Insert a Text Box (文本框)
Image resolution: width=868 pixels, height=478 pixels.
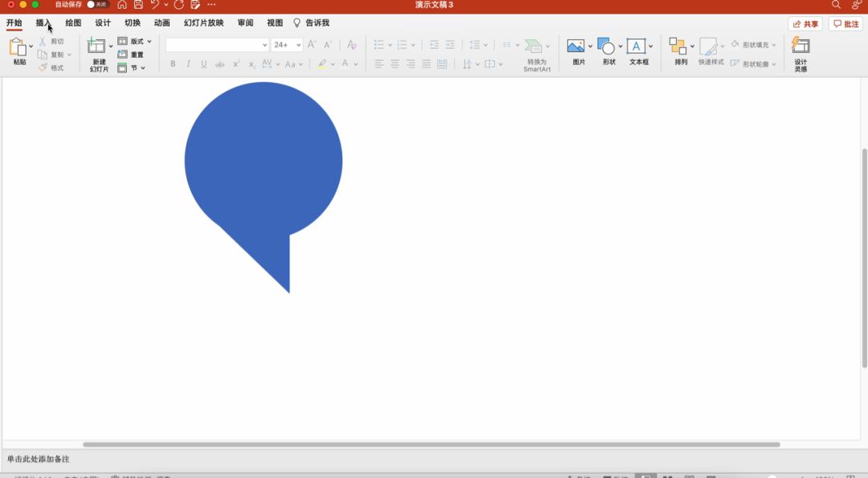[636, 47]
